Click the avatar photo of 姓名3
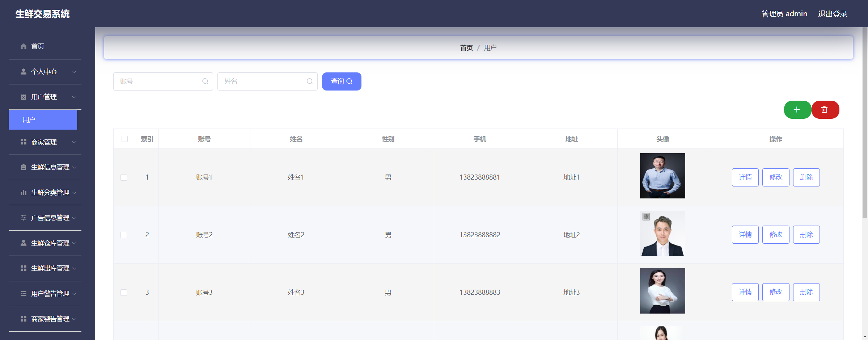Screen dimensions: 868x340 click(x=662, y=291)
